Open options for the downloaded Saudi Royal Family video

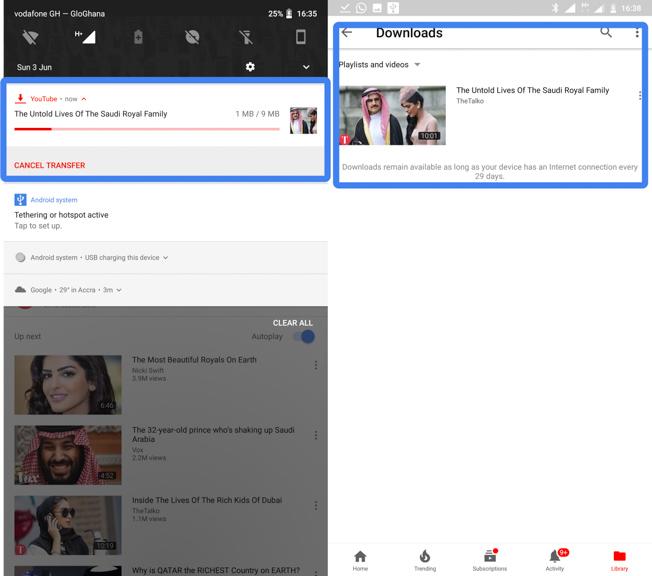click(639, 96)
